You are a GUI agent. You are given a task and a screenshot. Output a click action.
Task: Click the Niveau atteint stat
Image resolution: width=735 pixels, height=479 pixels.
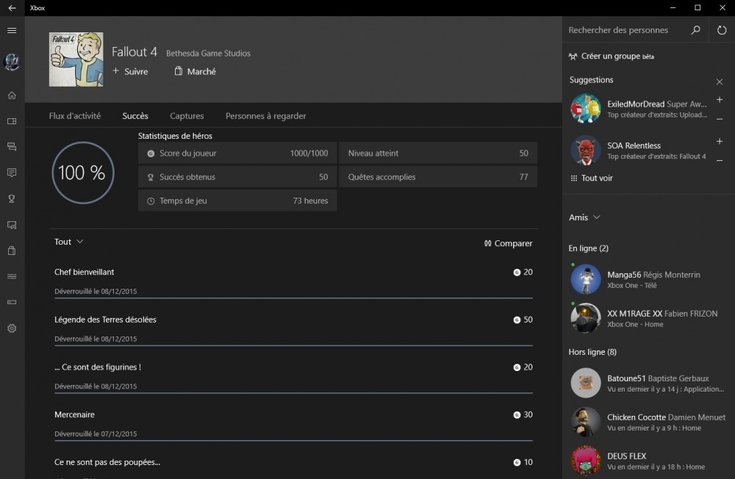[438, 153]
